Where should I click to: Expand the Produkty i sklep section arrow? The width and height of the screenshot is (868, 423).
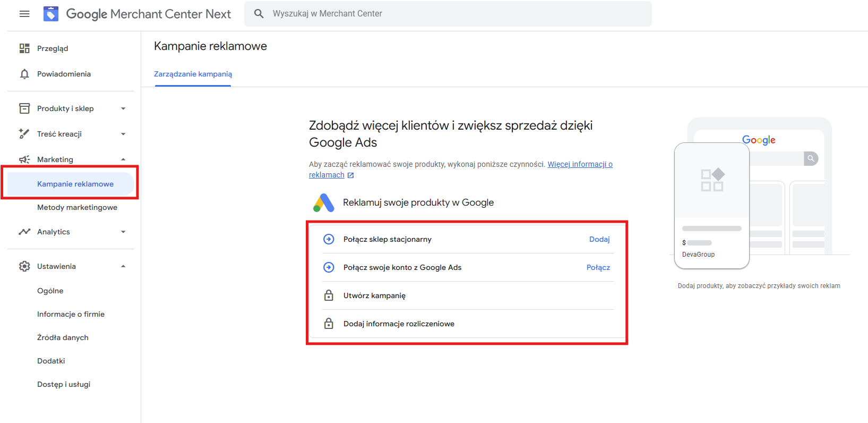123,108
